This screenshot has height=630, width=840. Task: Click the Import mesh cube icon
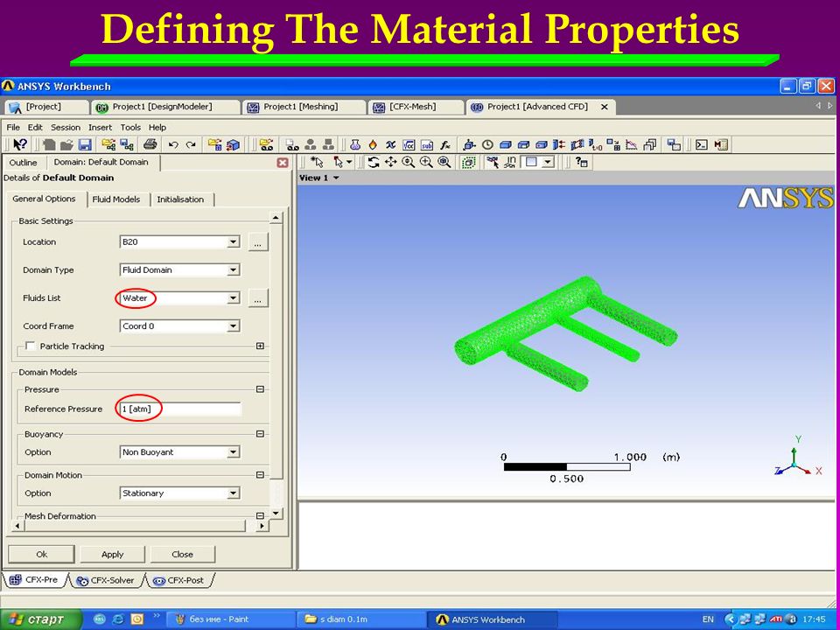(x=233, y=144)
